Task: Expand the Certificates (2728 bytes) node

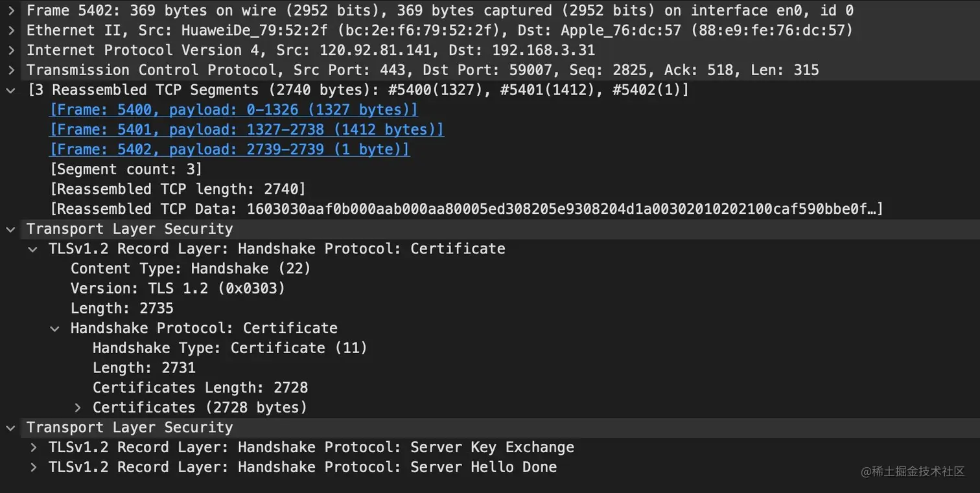Action: tap(77, 407)
